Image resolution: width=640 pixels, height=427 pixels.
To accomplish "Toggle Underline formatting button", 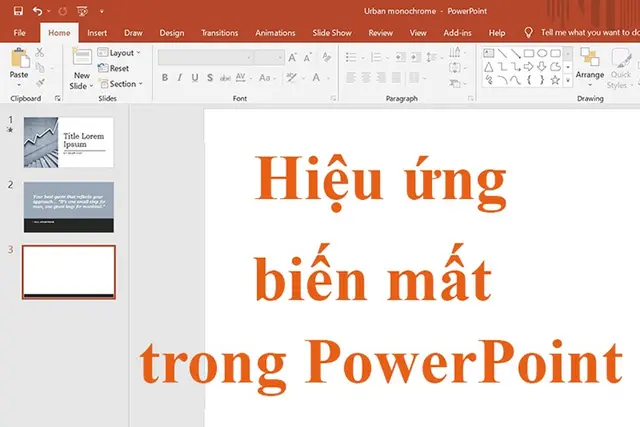I will [195, 78].
